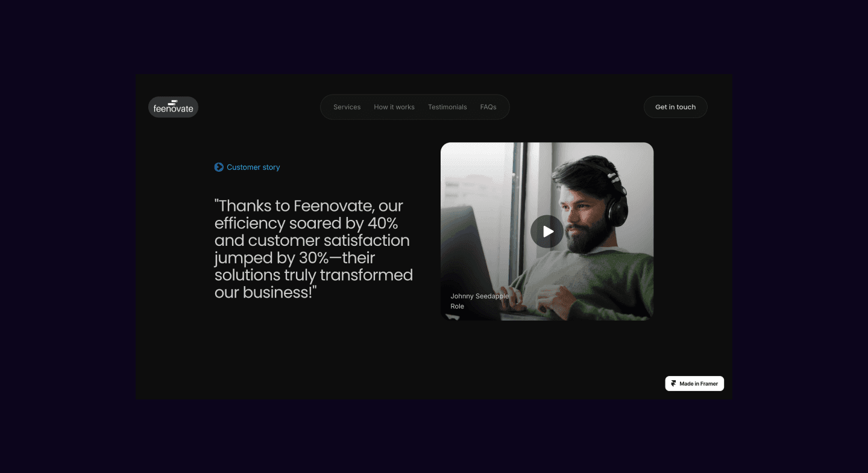Go to How it works section
The image size is (868, 473).
pos(394,107)
